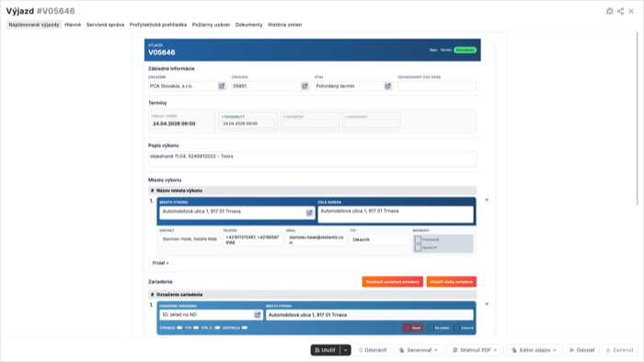Image resolution: width=644 pixels, height=362 pixels.
Task: Click Pridať + to add a place
Action: click(161, 263)
